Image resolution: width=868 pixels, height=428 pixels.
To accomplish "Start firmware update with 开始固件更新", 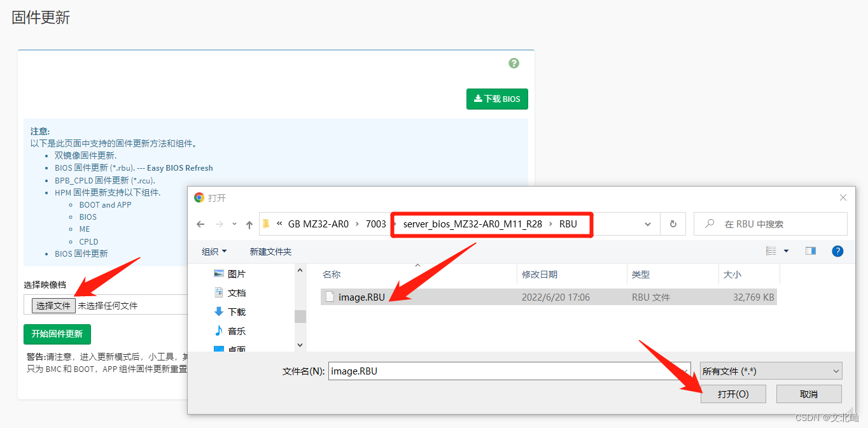I will (x=57, y=334).
